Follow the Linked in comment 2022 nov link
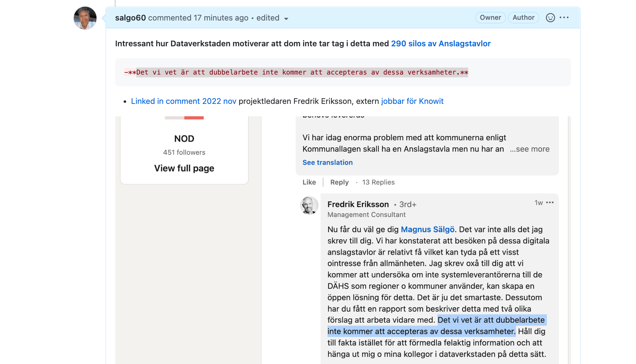The height and width of the screenshot is (364, 636). click(x=183, y=101)
